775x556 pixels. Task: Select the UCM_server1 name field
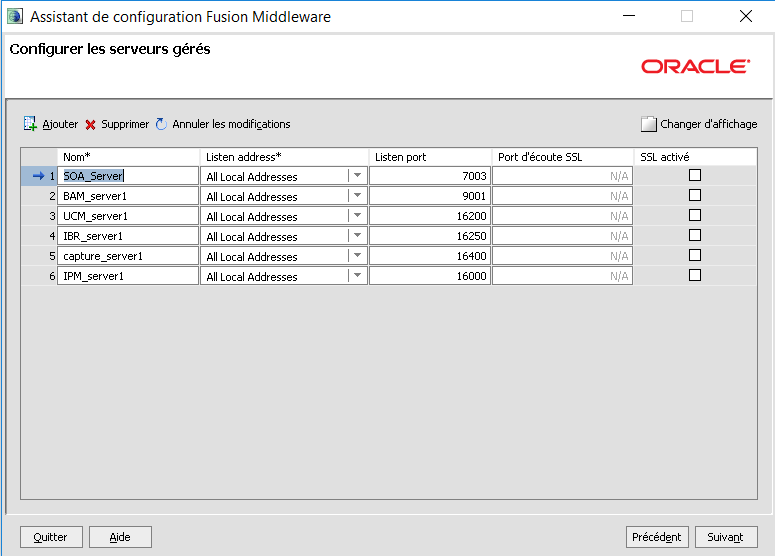click(x=128, y=216)
